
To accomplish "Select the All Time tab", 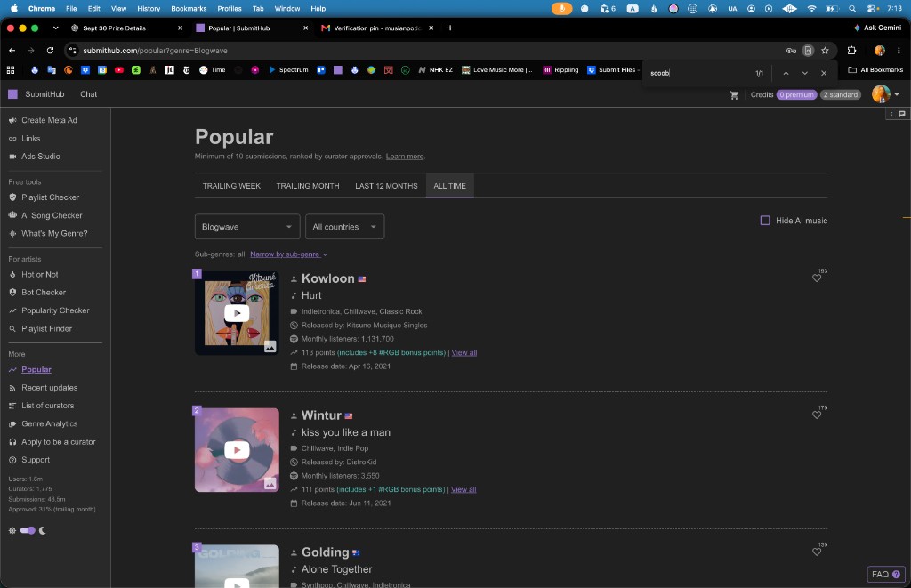I will pos(449,186).
